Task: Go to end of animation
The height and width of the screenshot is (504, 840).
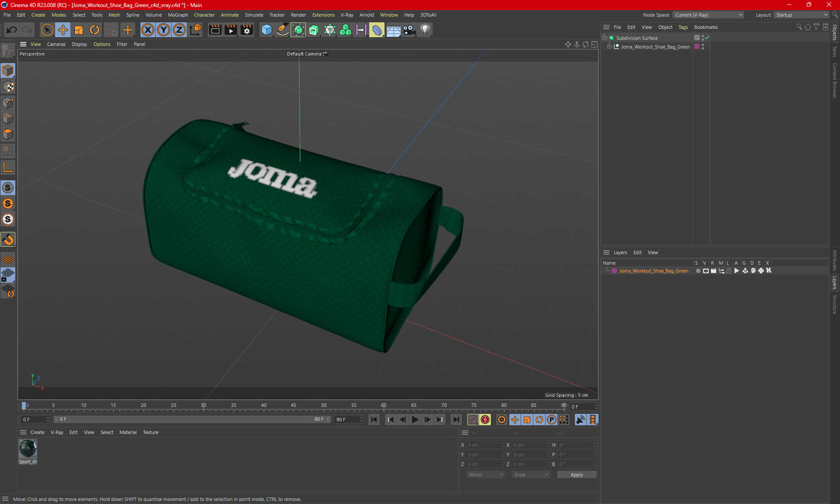Action: tap(456, 420)
